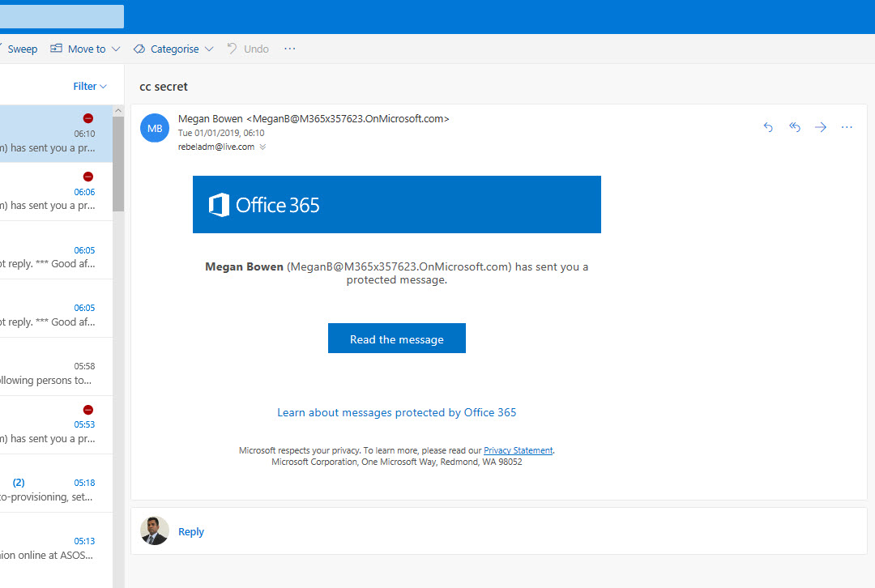Click the red blocked icon on the 05:53 message
875x588 pixels.
pyautogui.click(x=88, y=410)
